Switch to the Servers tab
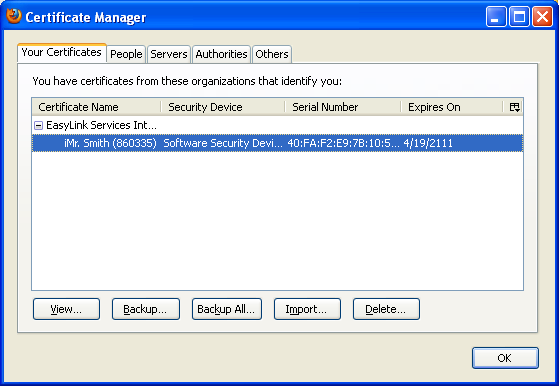 (169, 54)
